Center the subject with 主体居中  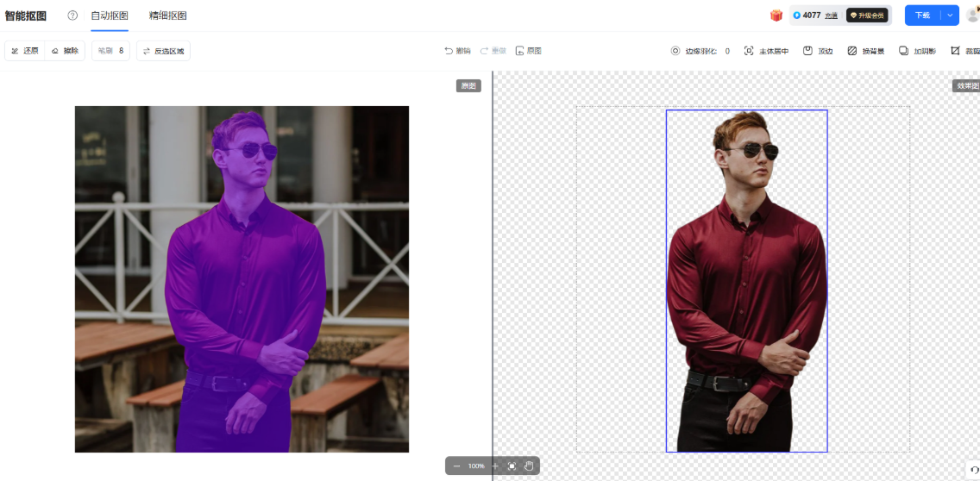click(x=766, y=51)
